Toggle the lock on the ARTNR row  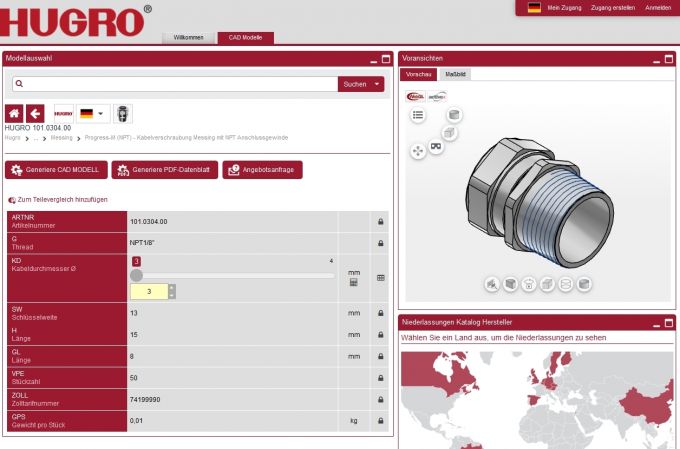tap(380, 221)
